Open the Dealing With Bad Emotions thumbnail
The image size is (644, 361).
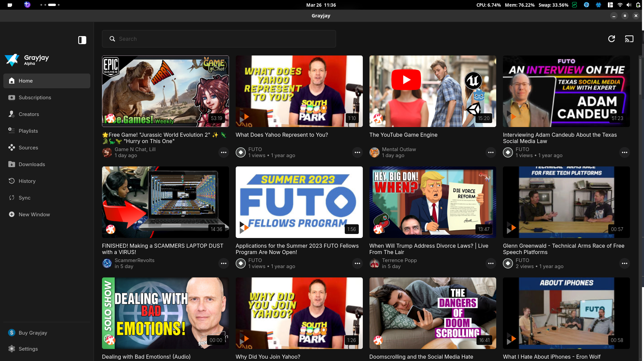coord(166,313)
